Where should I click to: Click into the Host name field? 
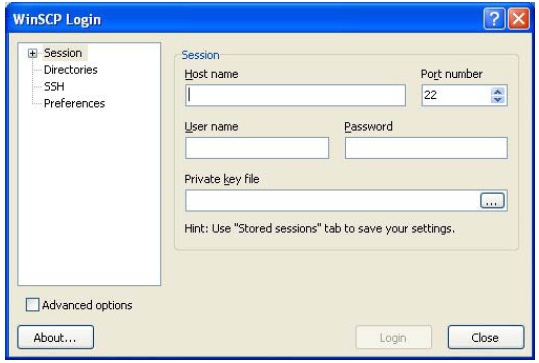pos(295,95)
